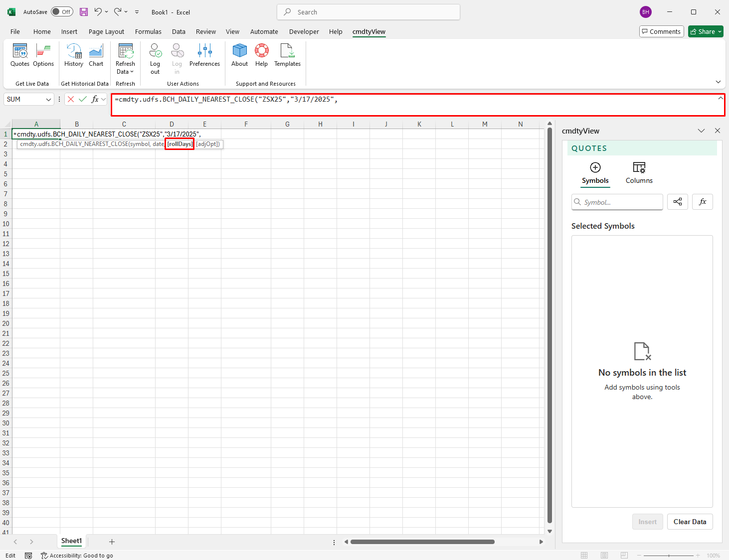Click the Clear Data button
The width and height of the screenshot is (729, 560).
click(x=690, y=522)
